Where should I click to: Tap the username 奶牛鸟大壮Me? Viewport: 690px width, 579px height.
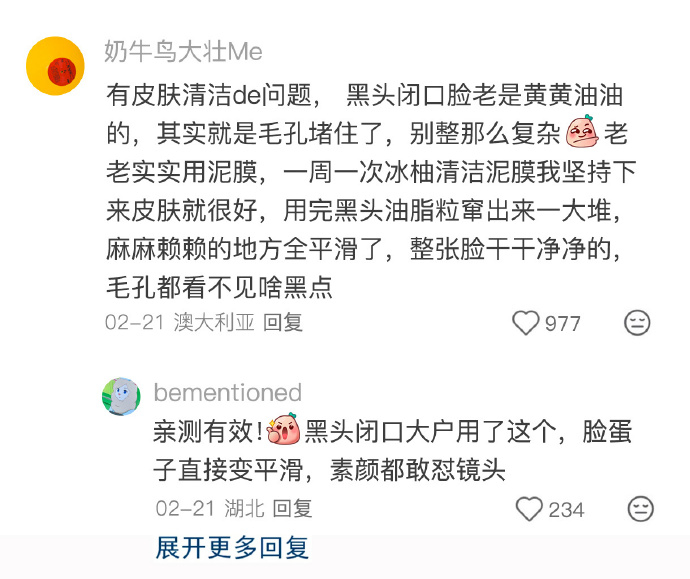183,52
